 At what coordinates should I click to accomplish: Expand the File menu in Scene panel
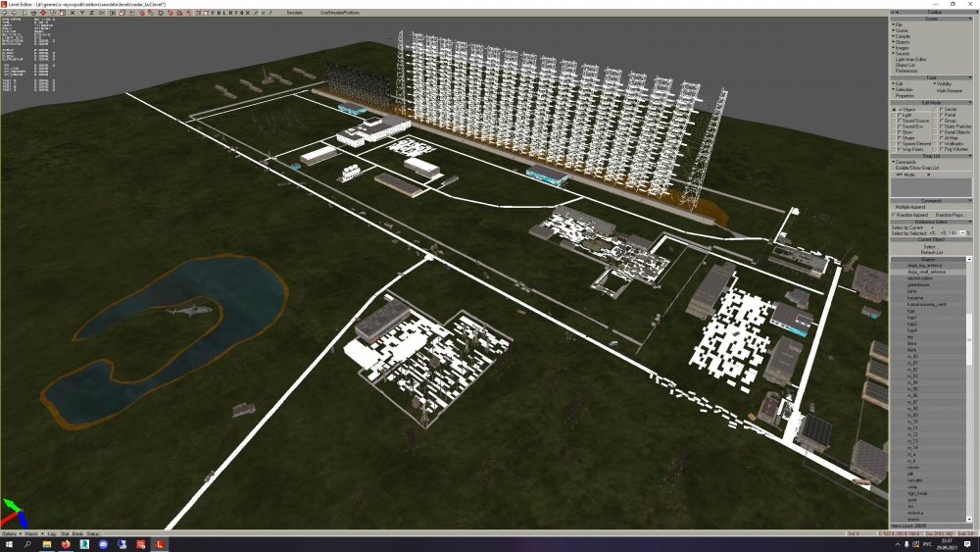tap(898, 25)
